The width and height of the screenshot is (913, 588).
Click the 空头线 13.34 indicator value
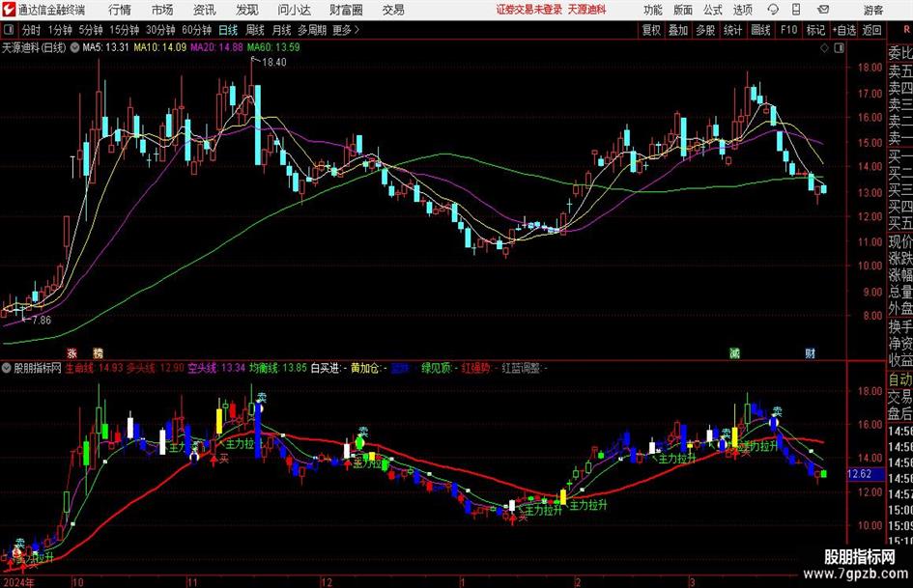pos(216,368)
